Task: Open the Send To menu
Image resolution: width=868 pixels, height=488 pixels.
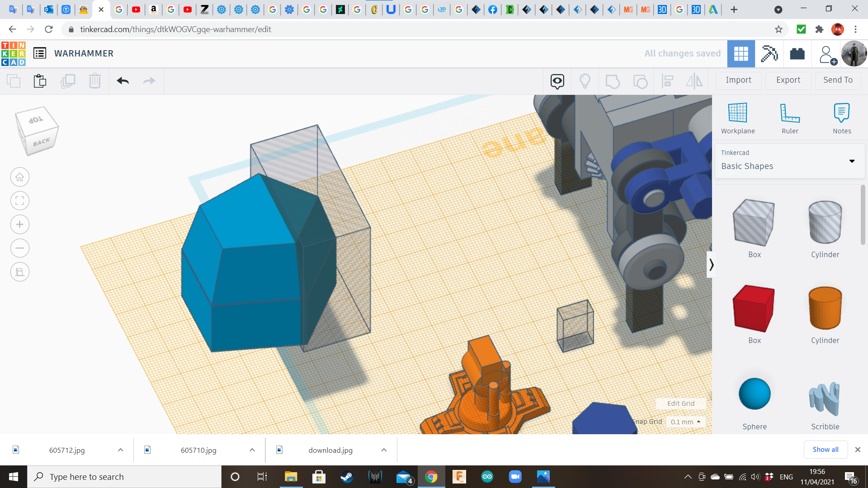Action: pos(838,80)
